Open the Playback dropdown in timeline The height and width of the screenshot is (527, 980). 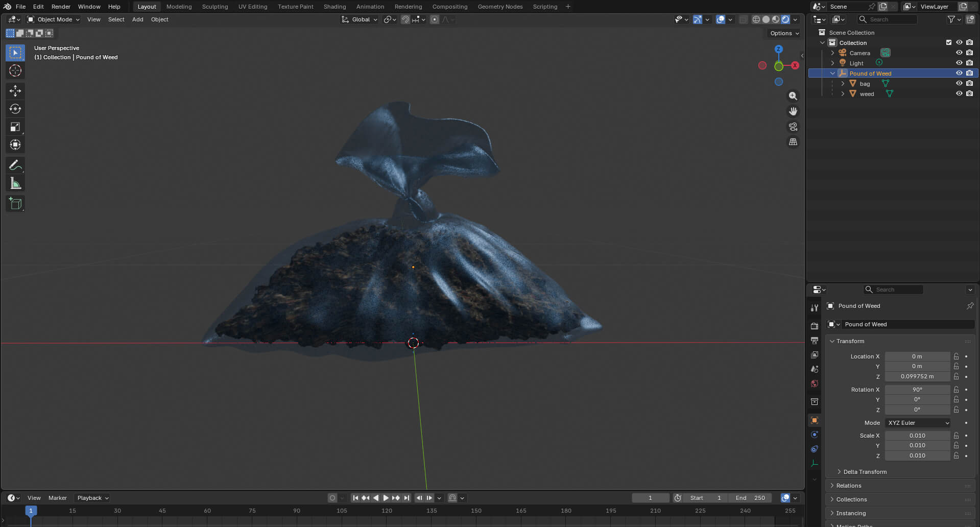[93, 498]
